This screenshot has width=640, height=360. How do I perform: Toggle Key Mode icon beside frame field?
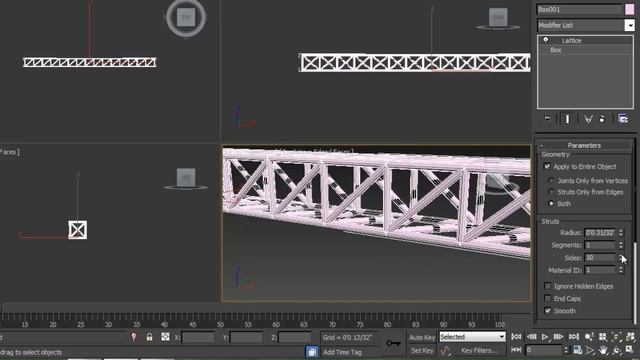516,350
